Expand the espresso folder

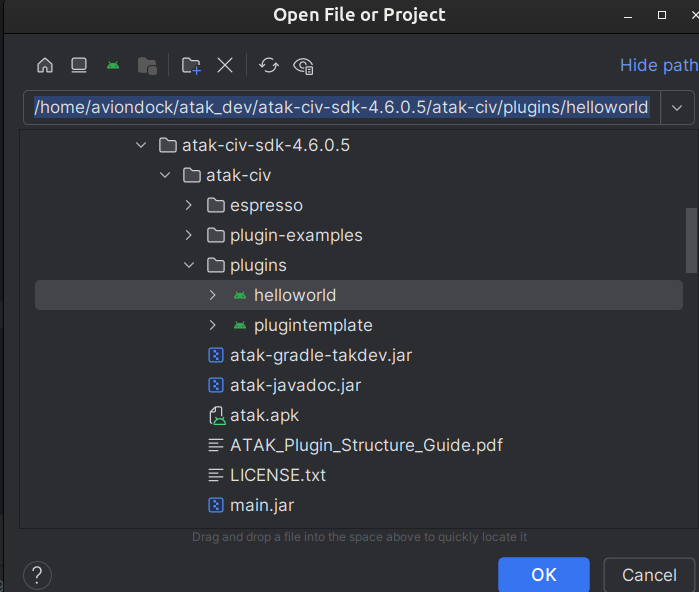tap(188, 205)
